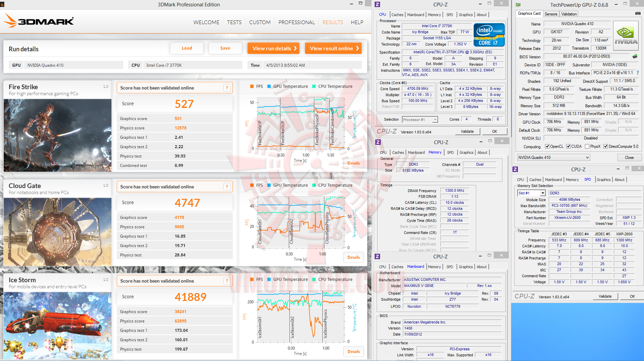This screenshot has height=361, width=644.
Task: Click the Ice Storm benchmark thumbnail
Action: point(58,326)
